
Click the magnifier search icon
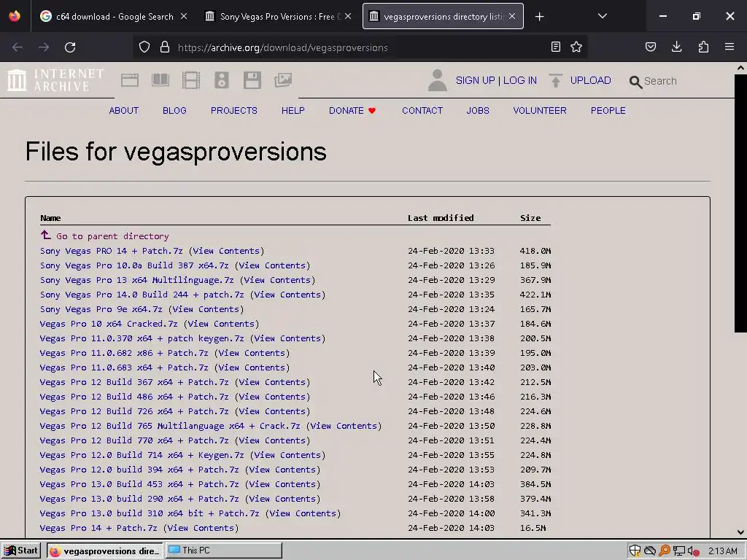[635, 82]
